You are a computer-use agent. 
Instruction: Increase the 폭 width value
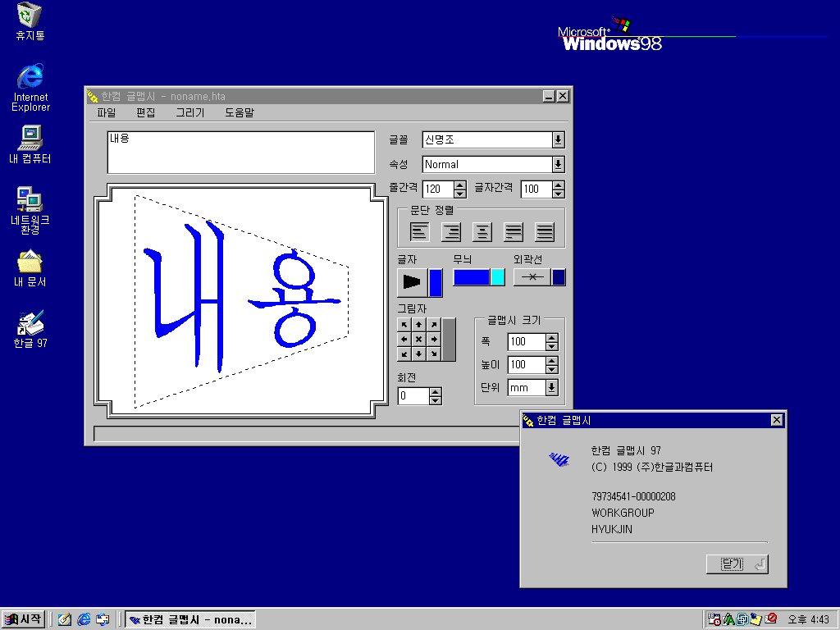pyautogui.click(x=552, y=337)
